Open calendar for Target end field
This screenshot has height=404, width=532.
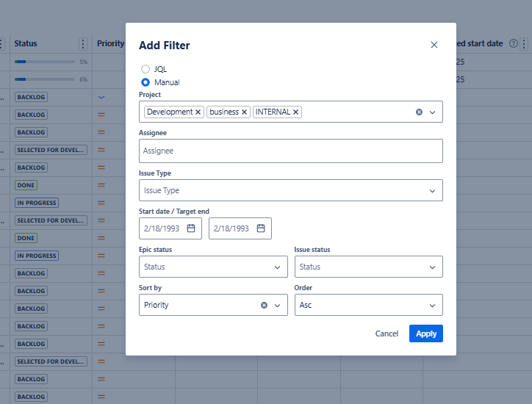(261, 228)
